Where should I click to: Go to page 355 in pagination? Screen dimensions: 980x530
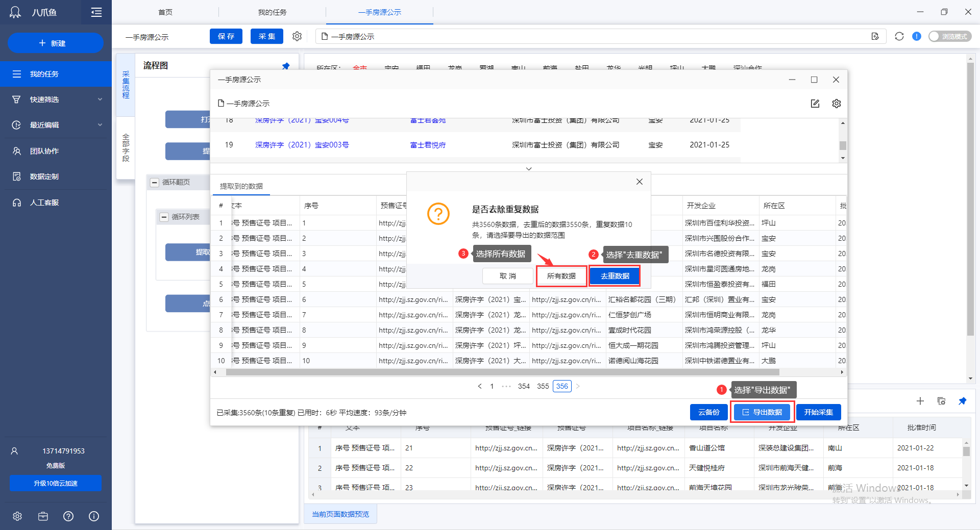coord(543,386)
